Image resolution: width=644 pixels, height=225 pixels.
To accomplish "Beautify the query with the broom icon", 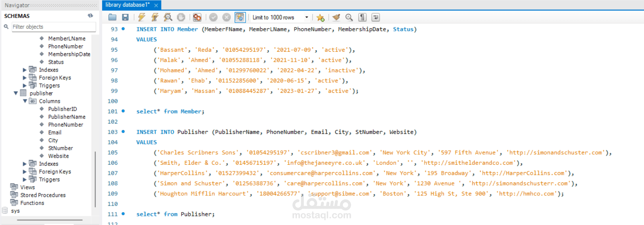I will 336,17.
